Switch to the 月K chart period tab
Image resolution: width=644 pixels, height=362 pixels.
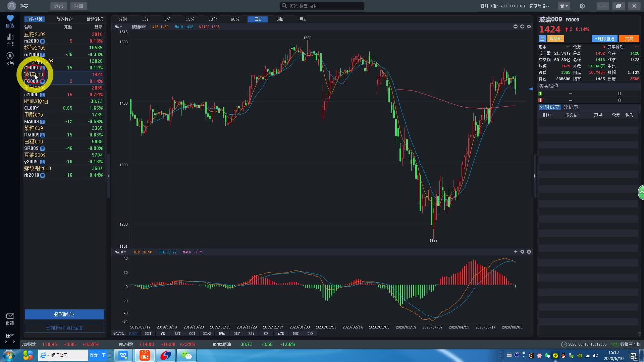303,19
